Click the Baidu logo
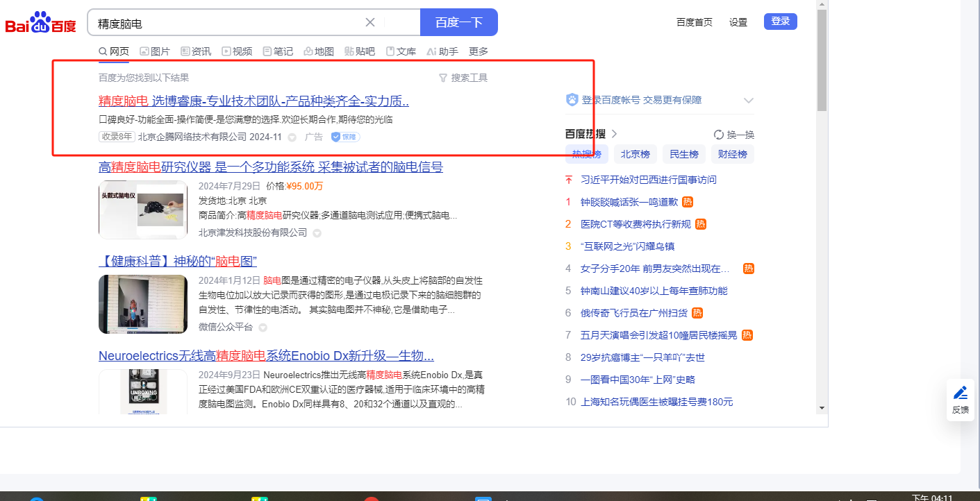Image resolution: width=980 pixels, height=501 pixels. pyautogui.click(x=41, y=23)
